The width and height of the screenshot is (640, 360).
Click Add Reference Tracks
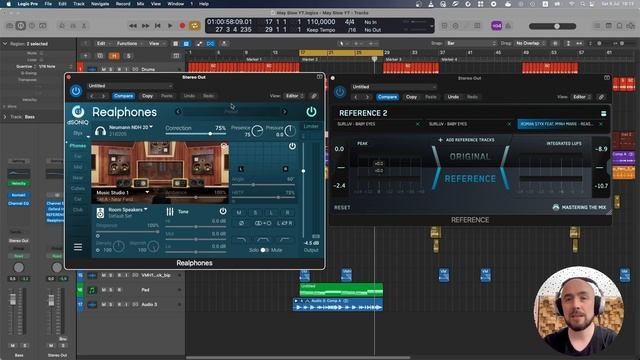point(466,140)
